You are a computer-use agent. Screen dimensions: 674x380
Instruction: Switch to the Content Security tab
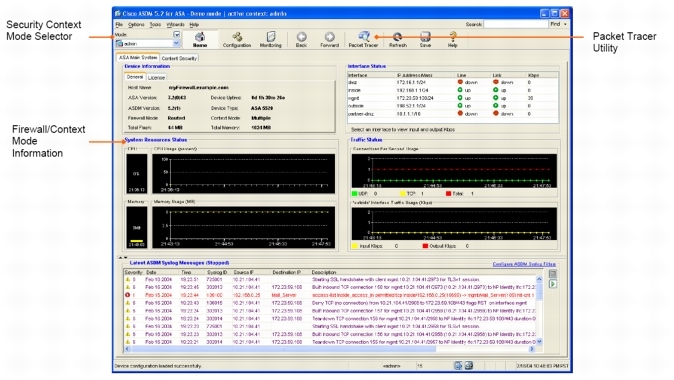pos(179,58)
